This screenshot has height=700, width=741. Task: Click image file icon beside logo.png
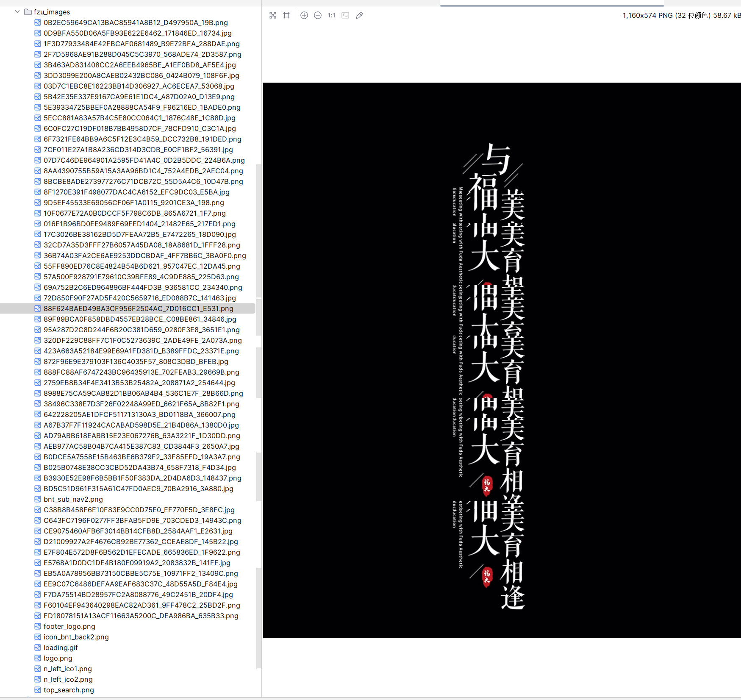pos(38,658)
